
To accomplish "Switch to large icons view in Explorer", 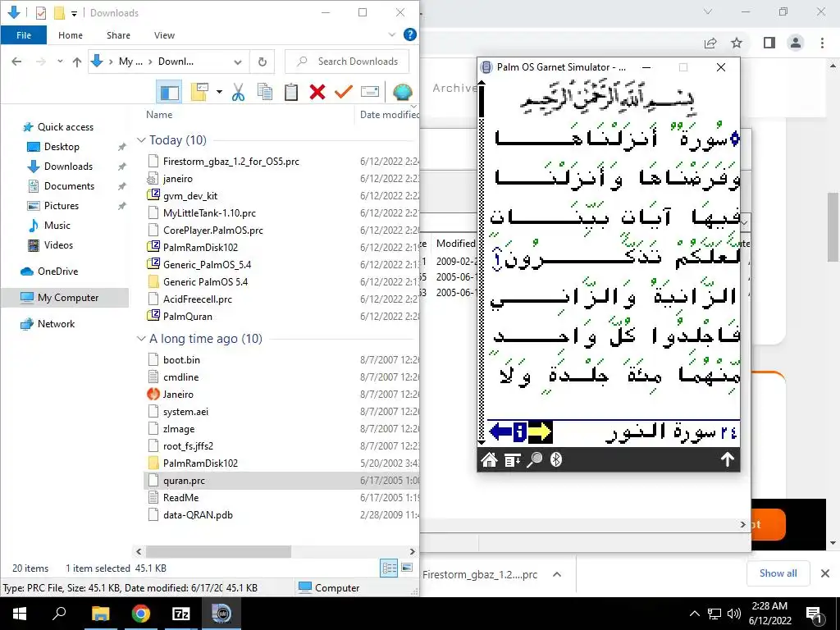I will (407, 568).
